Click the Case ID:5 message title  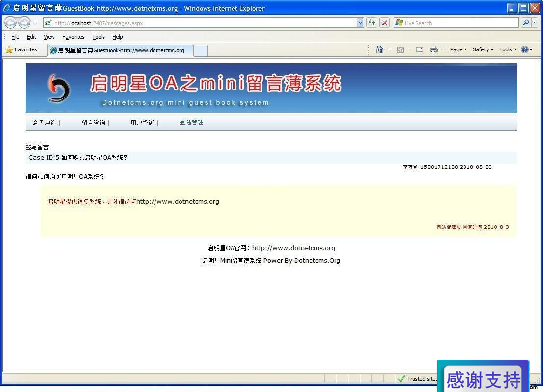(x=78, y=158)
